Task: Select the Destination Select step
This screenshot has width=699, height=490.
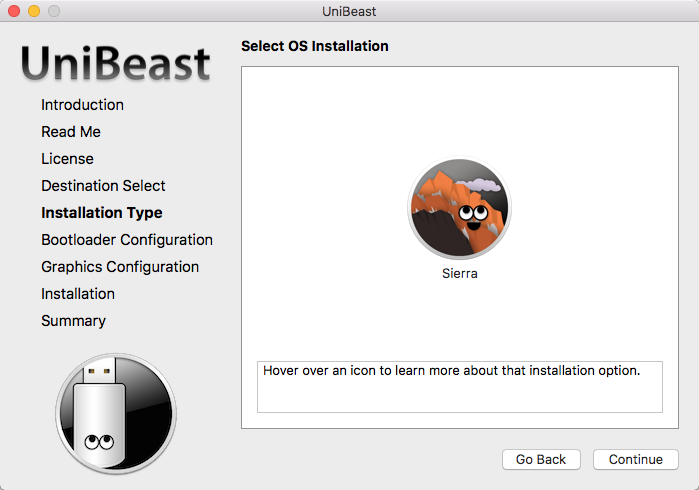Action: pos(103,186)
